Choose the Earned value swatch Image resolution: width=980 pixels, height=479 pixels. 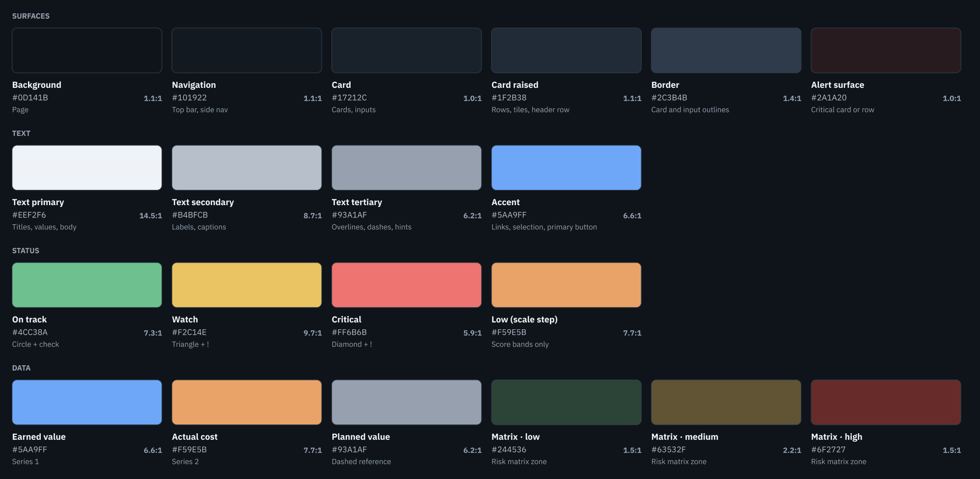(x=87, y=402)
